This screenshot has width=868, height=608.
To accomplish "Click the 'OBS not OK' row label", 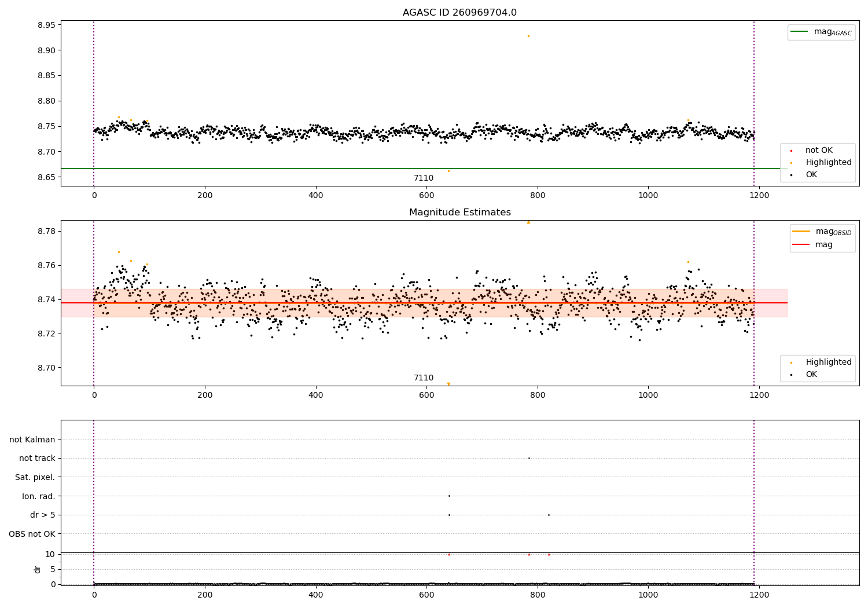I will coord(32,534).
